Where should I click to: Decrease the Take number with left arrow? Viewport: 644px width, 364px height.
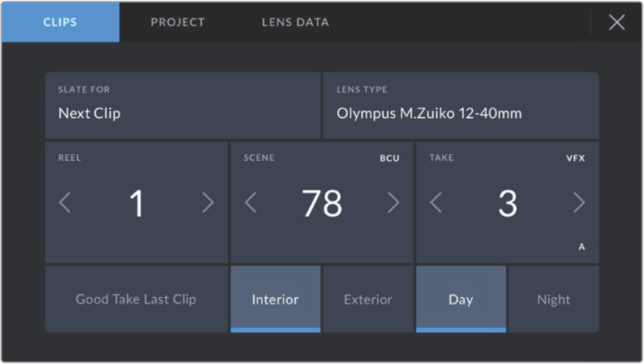pyautogui.click(x=436, y=203)
